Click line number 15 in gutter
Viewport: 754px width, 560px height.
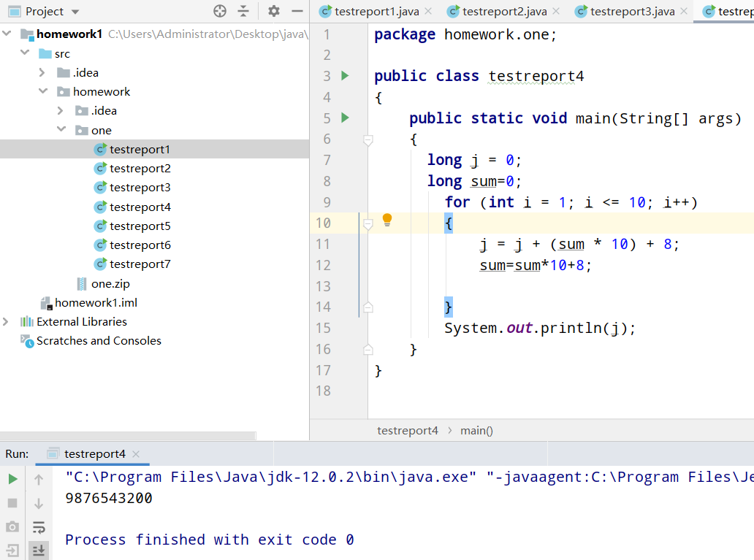point(323,329)
